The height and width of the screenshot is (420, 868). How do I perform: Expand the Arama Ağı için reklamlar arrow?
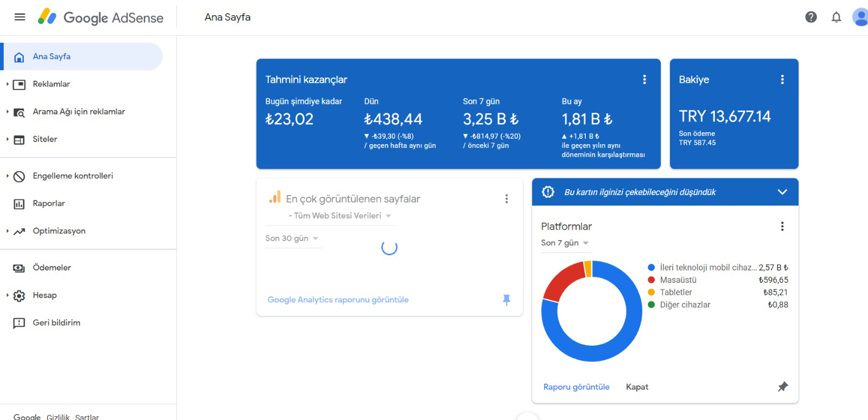click(x=7, y=112)
